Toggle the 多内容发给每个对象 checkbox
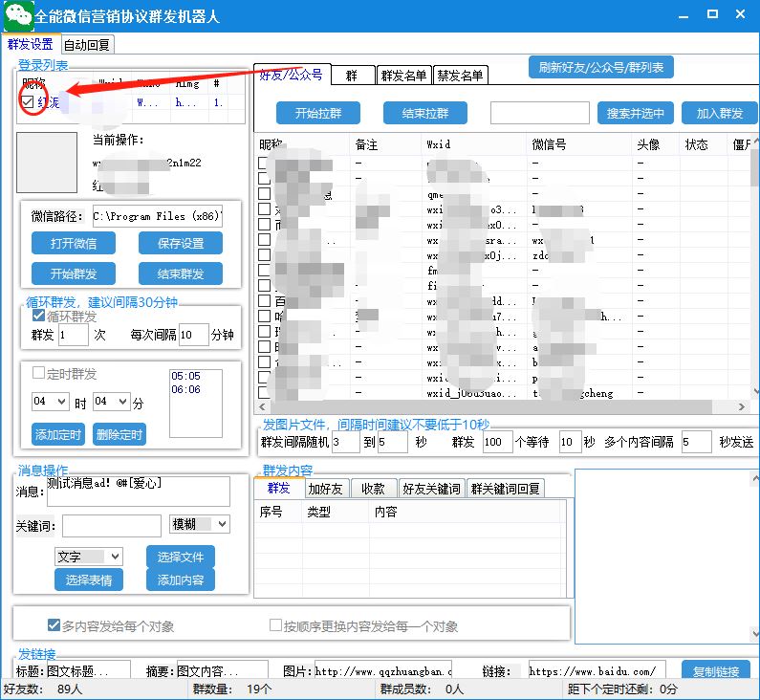 54,626
